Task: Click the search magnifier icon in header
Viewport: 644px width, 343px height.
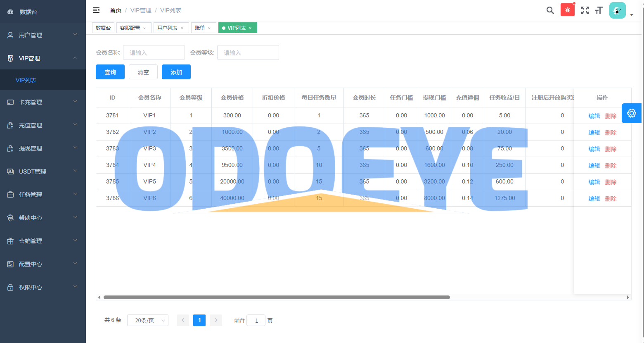Action: click(550, 10)
